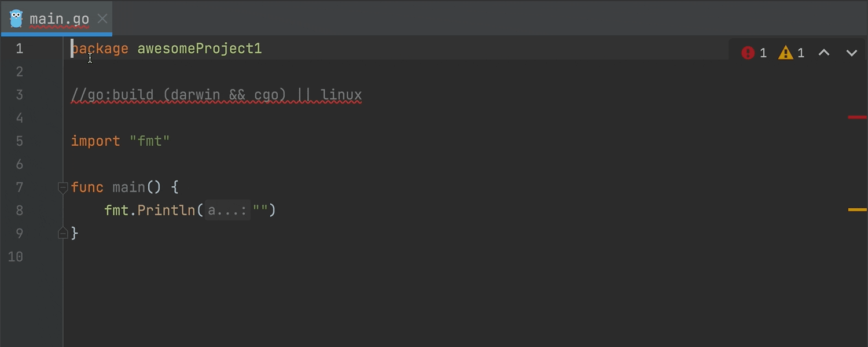Click the main function name
The image size is (868, 347).
tap(129, 187)
